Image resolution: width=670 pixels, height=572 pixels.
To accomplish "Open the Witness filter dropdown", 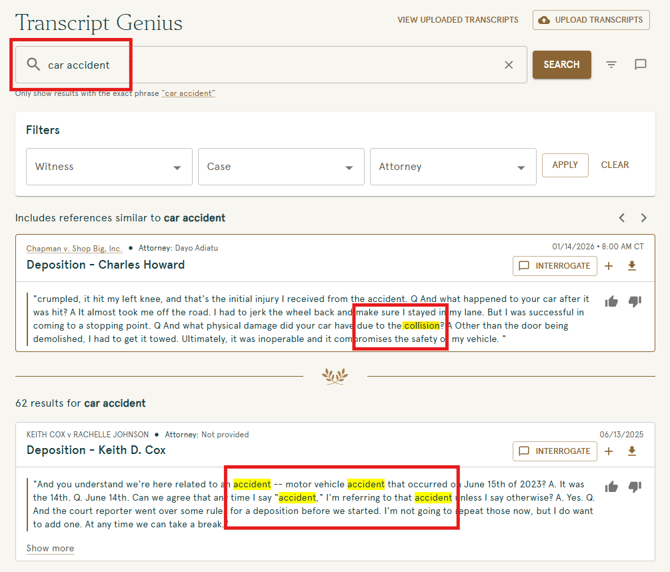I will click(109, 167).
